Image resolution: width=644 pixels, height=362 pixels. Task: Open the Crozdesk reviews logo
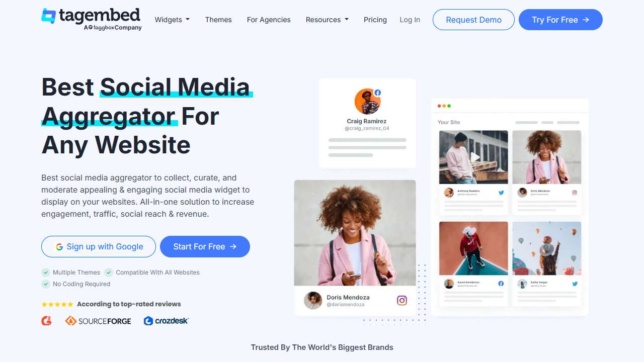point(166,321)
